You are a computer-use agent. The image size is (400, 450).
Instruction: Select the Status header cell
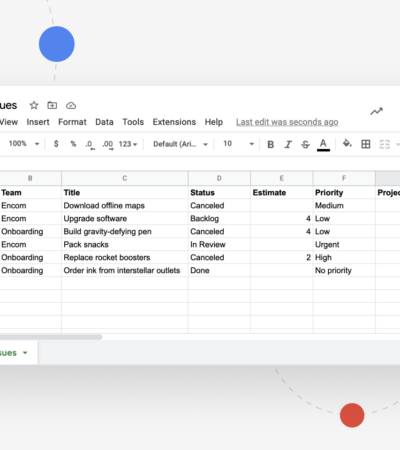219,192
